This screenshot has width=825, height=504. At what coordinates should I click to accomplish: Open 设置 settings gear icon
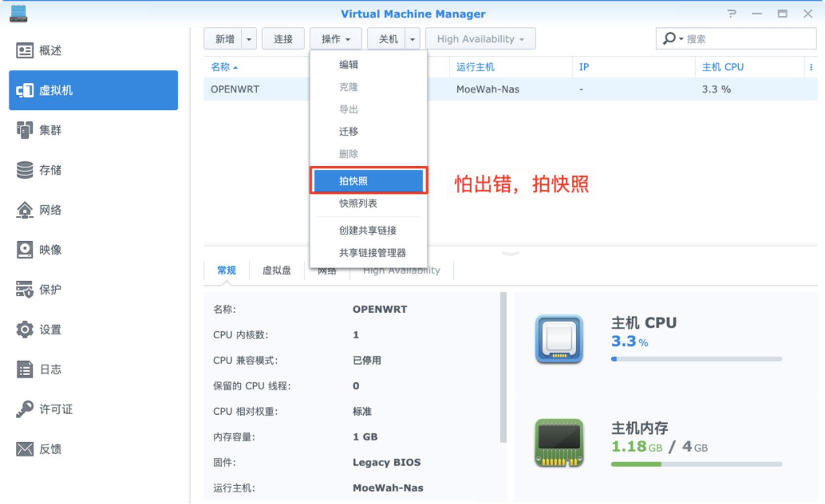pyautogui.click(x=25, y=329)
